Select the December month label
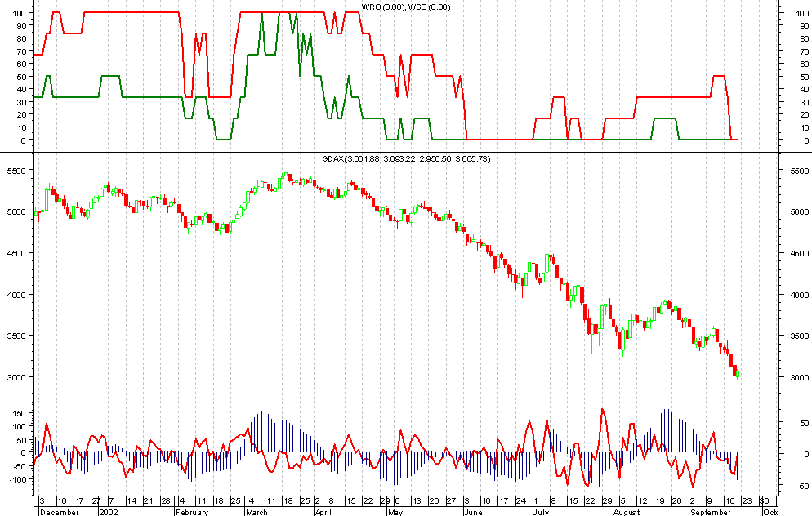 (x=58, y=512)
